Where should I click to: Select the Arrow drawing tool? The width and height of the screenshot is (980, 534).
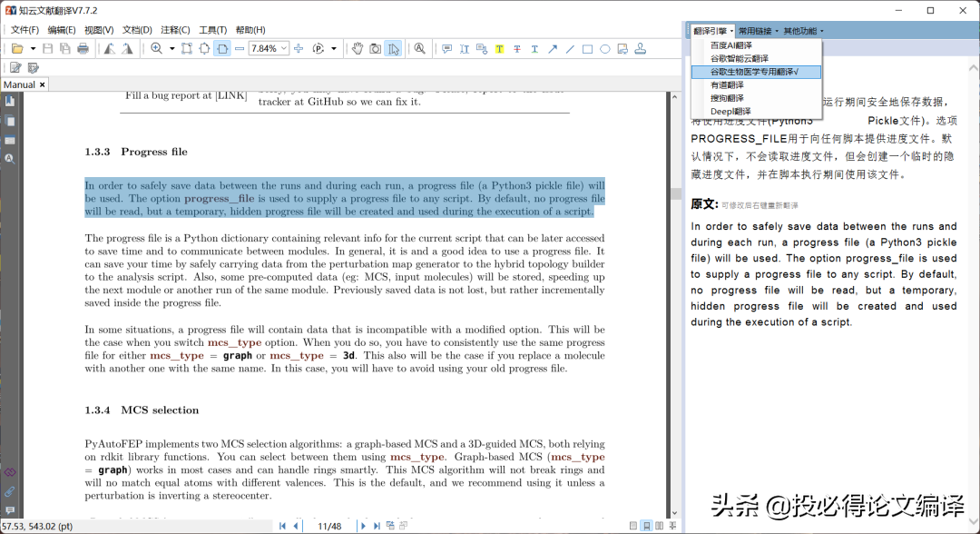pyautogui.click(x=553, y=49)
